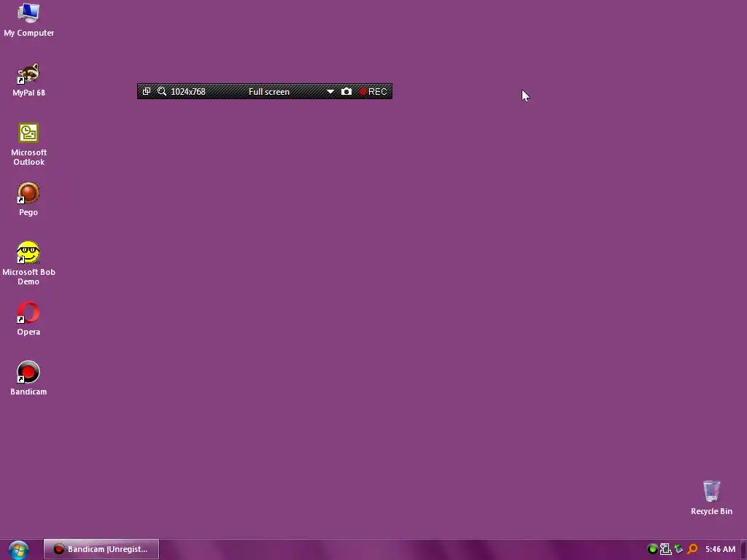Click the window mode icon in Bandicam bar

coord(147,91)
